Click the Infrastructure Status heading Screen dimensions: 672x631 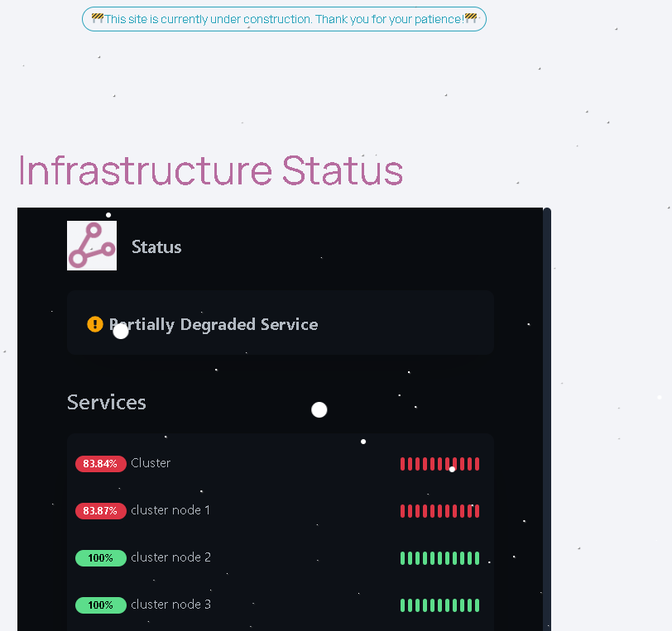[210, 170]
